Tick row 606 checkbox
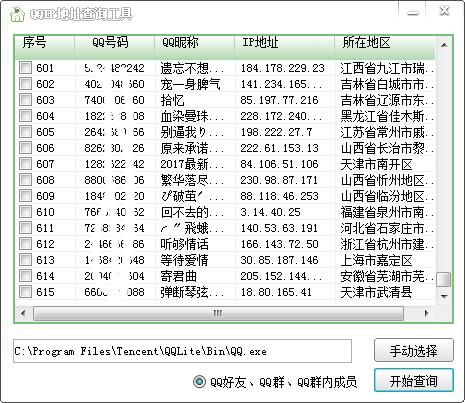This screenshot has height=403, width=465. click(x=25, y=147)
